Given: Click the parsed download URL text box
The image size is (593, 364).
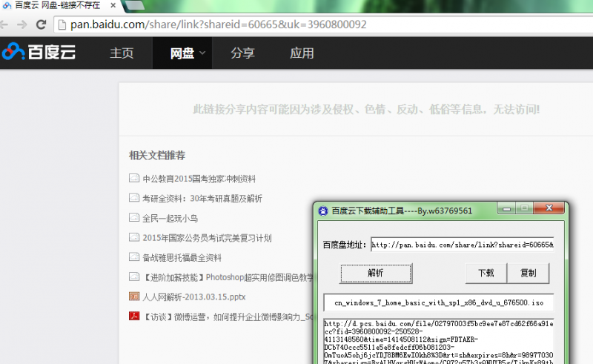Looking at the screenshot, I should click(439, 342).
